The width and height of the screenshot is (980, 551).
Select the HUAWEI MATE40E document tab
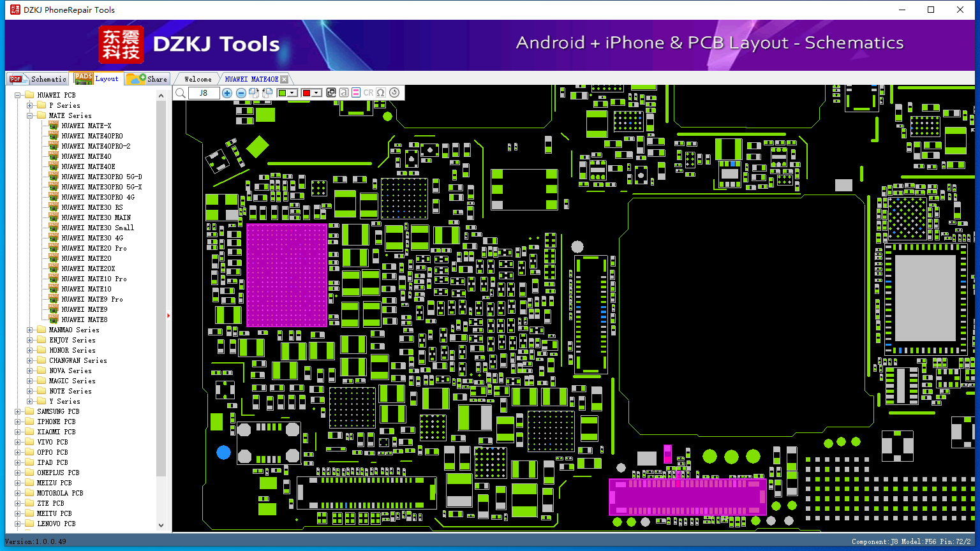pos(252,79)
